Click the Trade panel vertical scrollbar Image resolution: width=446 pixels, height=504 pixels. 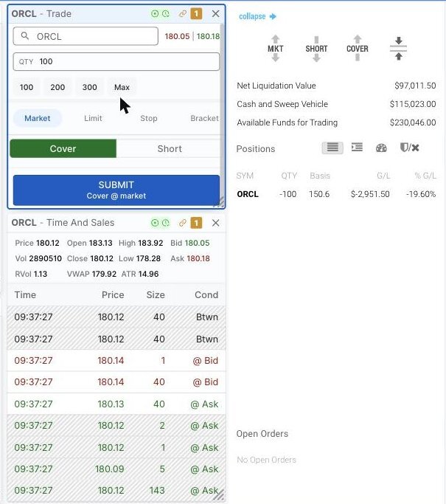pyautogui.click(x=222, y=109)
